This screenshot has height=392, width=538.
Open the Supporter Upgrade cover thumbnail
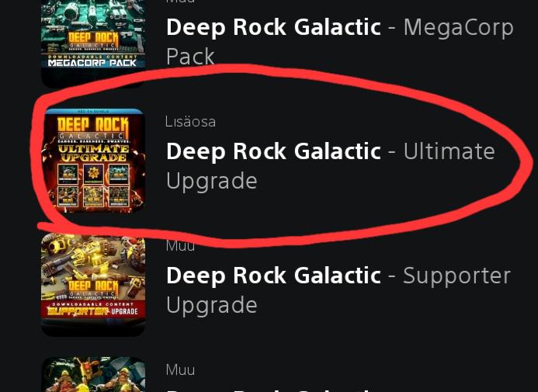tap(93, 284)
